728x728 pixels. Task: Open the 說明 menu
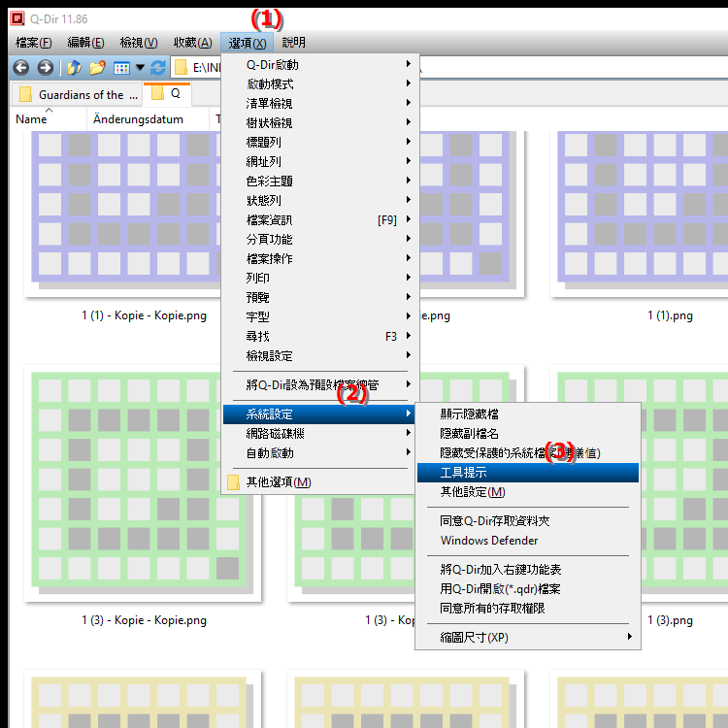[293, 43]
